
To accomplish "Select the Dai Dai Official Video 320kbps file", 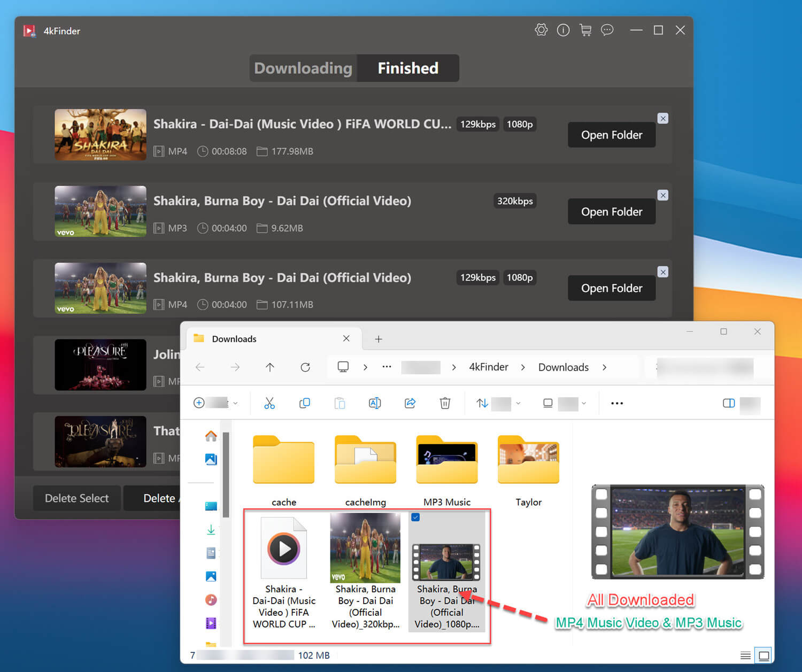I will 366,571.
